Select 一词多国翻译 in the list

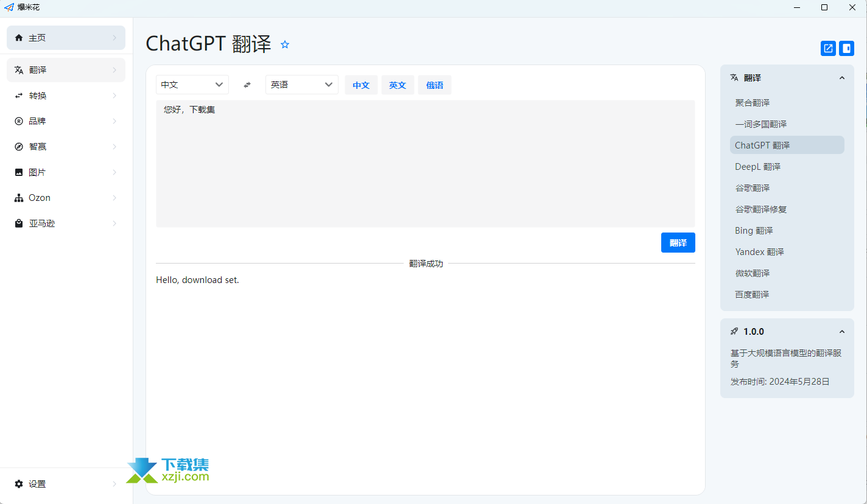coord(787,124)
